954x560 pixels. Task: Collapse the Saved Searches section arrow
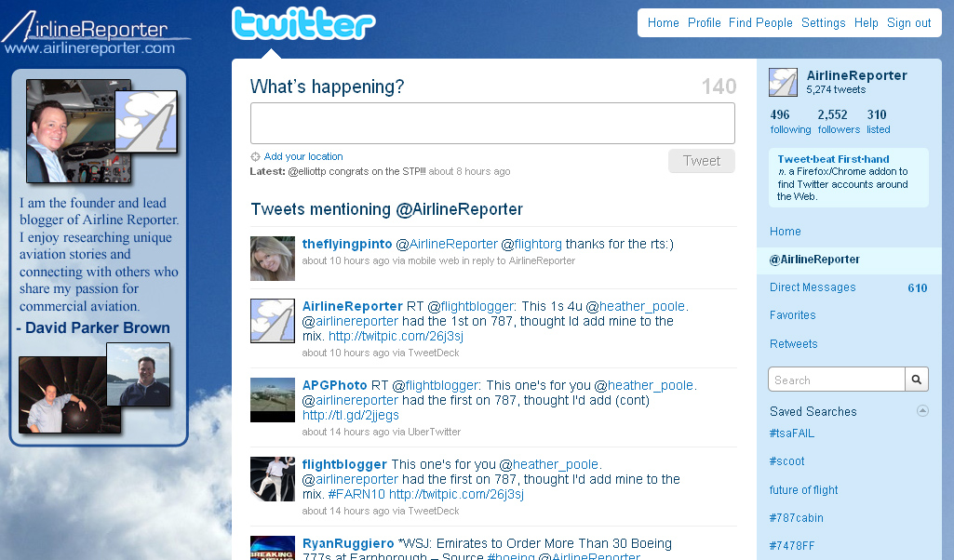[922, 411]
